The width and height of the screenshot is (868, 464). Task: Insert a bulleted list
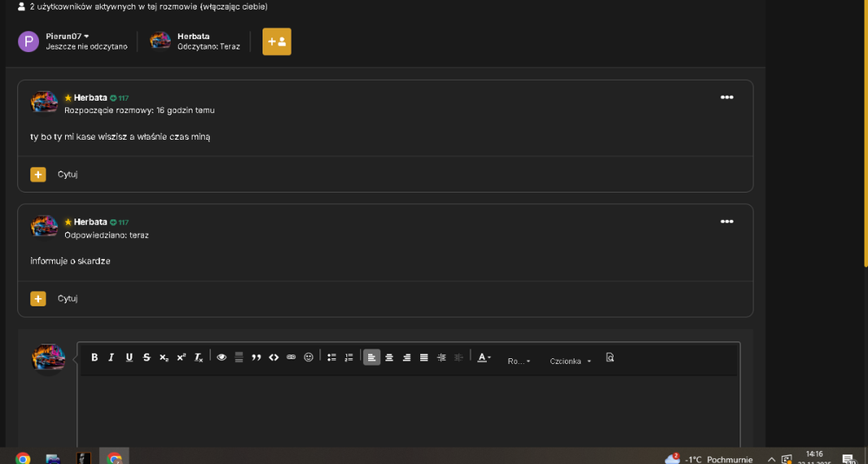tap(332, 358)
